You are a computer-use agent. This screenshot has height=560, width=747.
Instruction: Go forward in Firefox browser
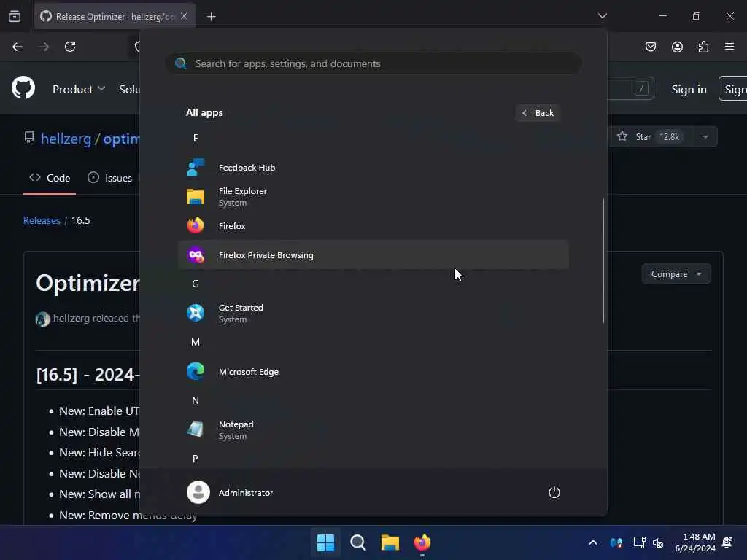tap(44, 47)
